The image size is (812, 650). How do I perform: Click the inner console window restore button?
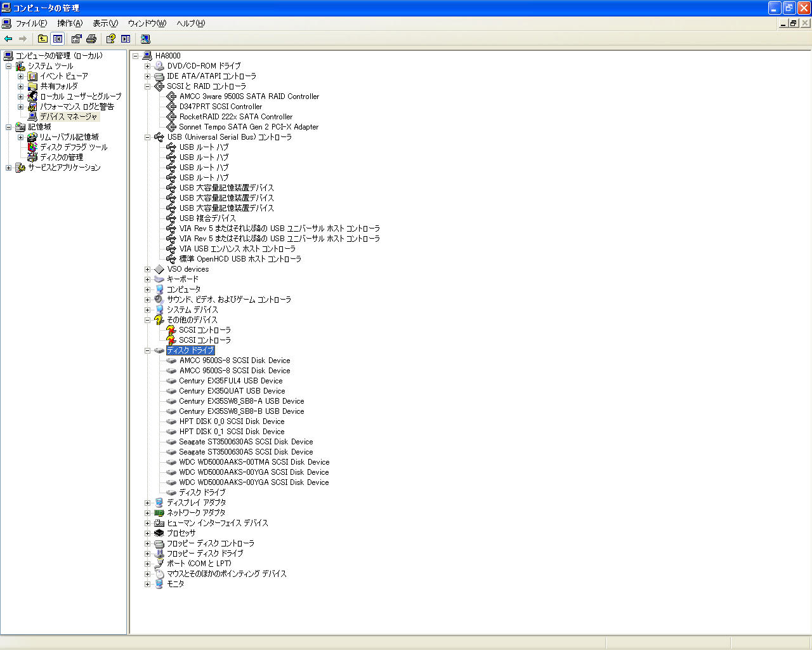coord(793,23)
